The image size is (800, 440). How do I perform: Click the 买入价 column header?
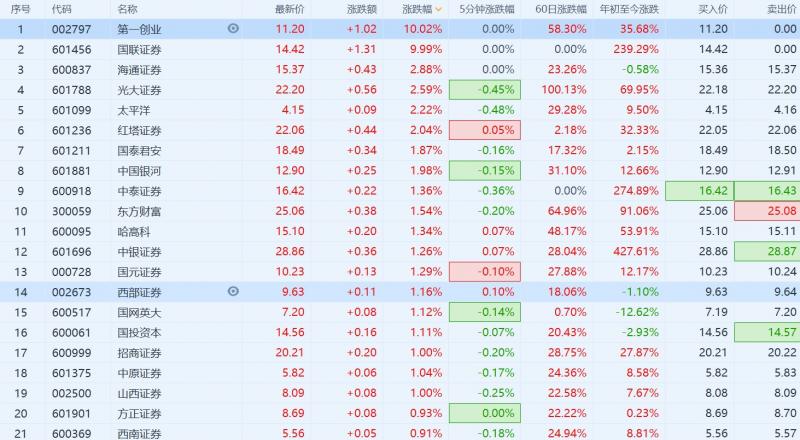pos(710,9)
